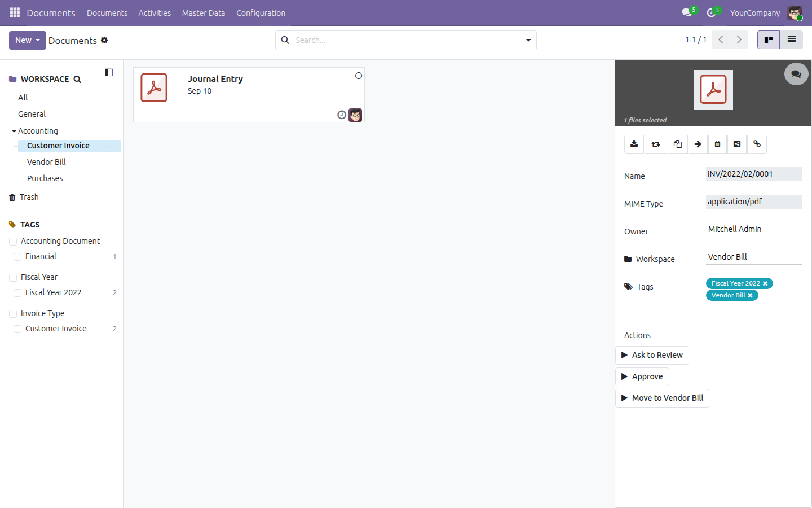Open the Workspace field showing Vendor Bill
This screenshot has width=812, height=508.
(754, 257)
